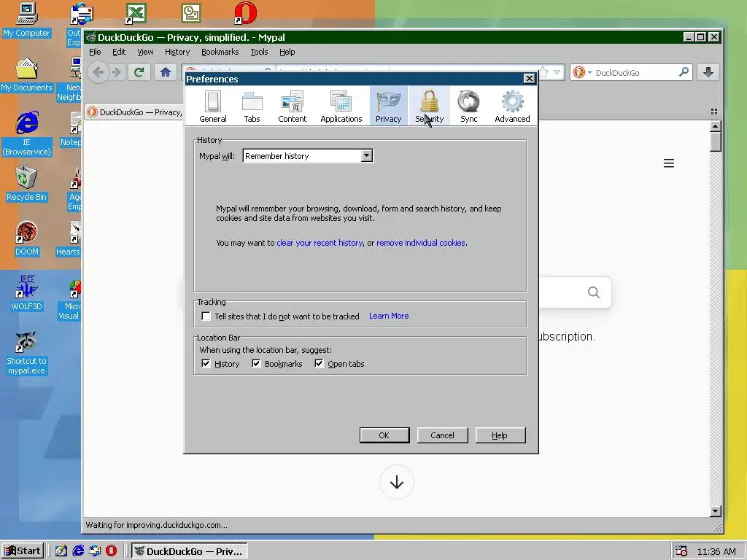
Task: Click the OK button in Preferences
Action: (x=384, y=435)
